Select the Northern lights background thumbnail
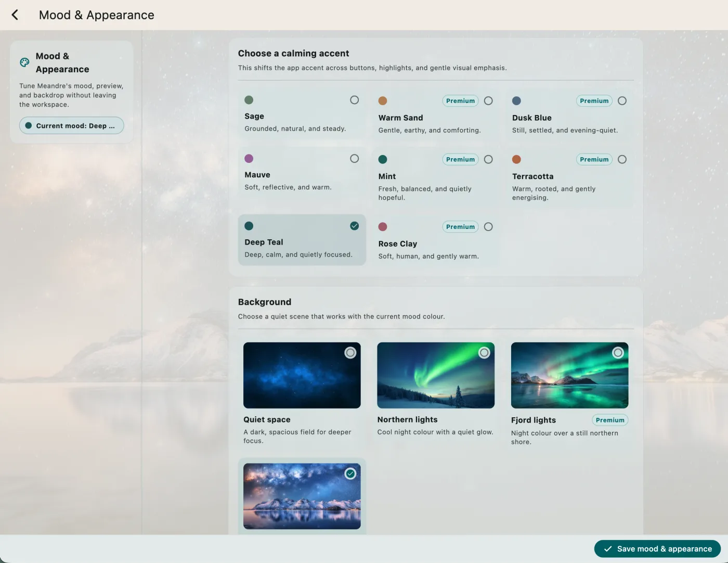 click(436, 375)
